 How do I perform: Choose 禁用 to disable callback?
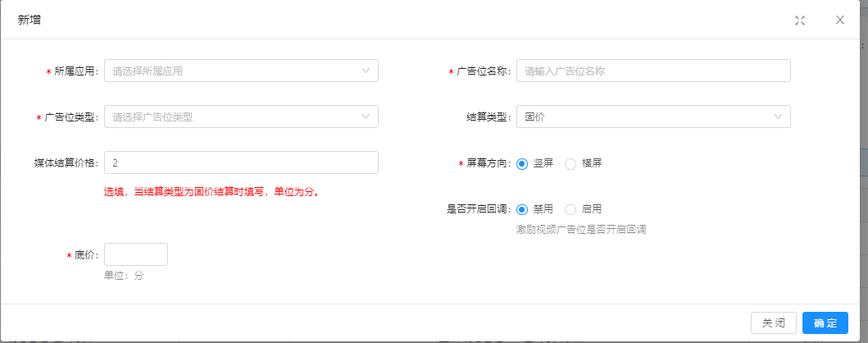522,209
